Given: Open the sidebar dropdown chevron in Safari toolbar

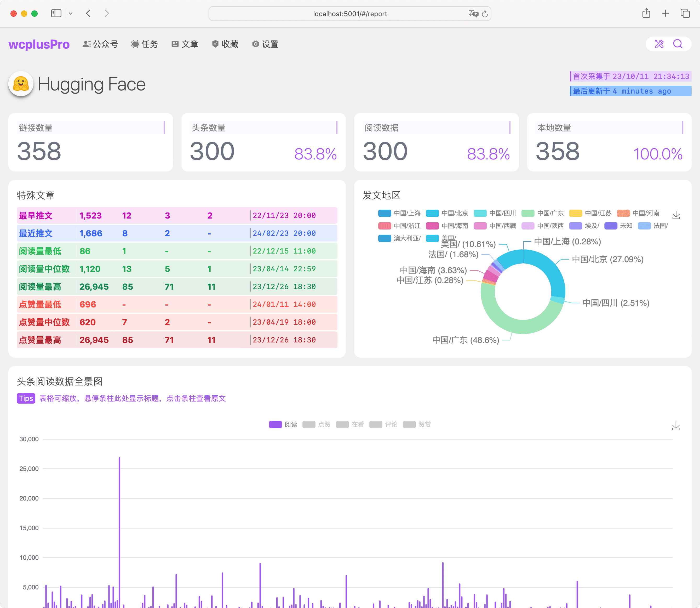Looking at the screenshot, I should [x=71, y=13].
